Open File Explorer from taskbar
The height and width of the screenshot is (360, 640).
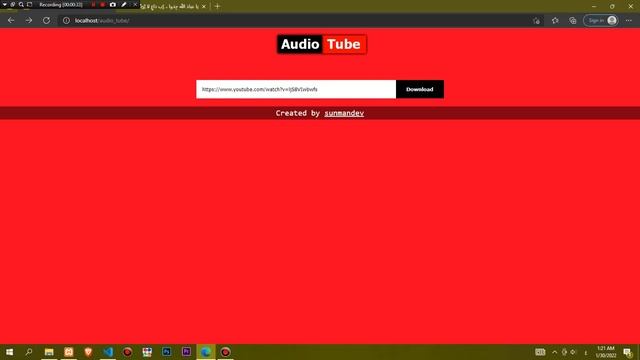49,352
